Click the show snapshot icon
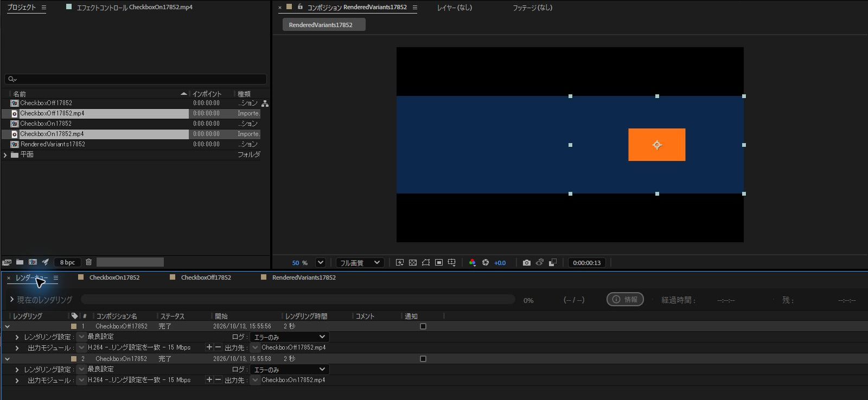Viewport: 868px width, 400px height. pos(540,263)
